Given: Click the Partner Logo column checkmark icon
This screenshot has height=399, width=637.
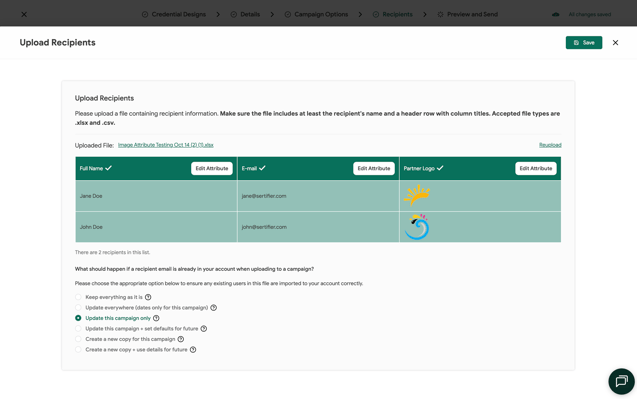Looking at the screenshot, I should 440,168.
